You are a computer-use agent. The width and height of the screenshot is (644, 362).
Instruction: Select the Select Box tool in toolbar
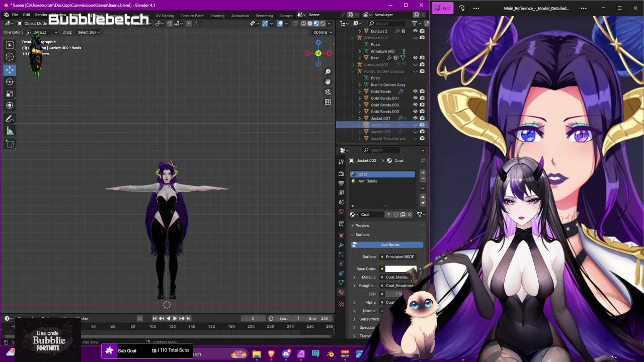pyautogui.click(x=10, y=45)
